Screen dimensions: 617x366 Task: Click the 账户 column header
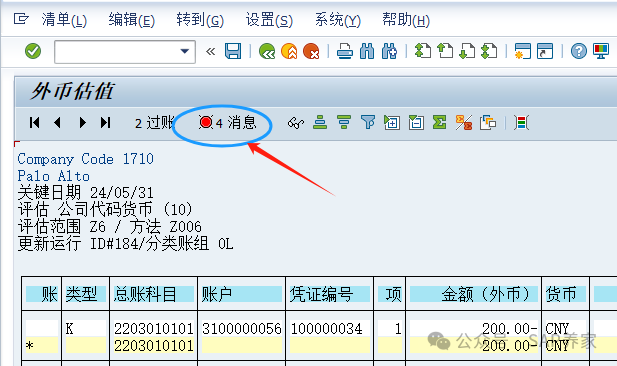(242, 294)
